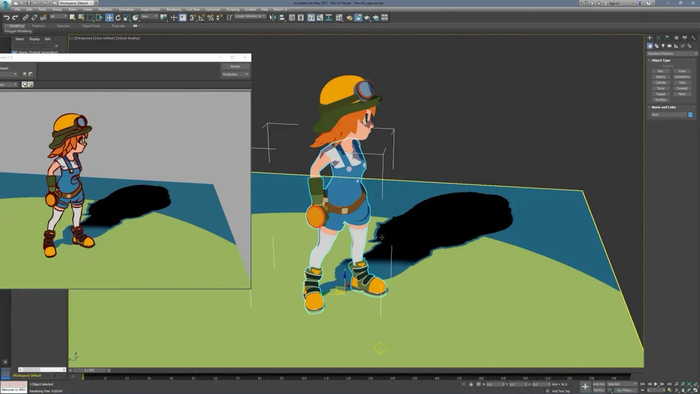Click the Play Animation button
Viewport: 700px width, 394px height.
pos(655,384)
